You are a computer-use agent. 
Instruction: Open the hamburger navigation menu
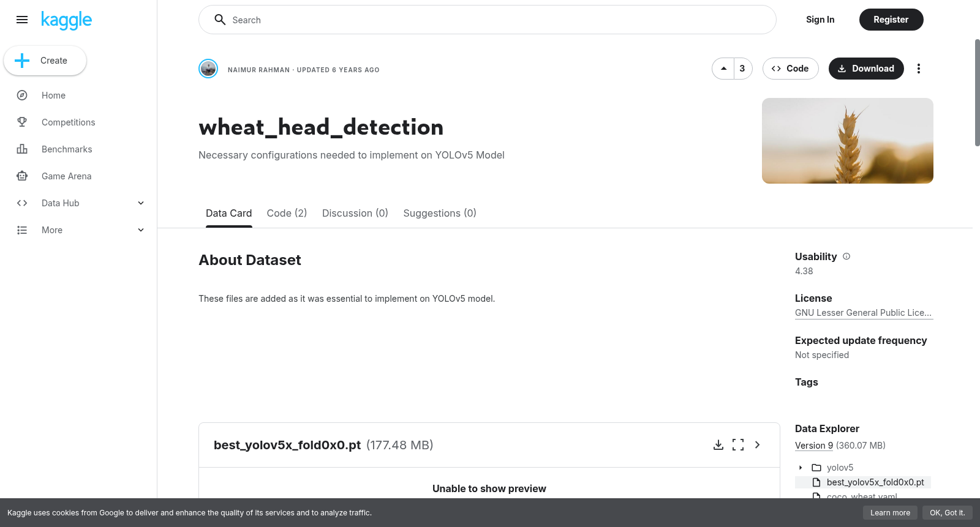click(22, 20)
